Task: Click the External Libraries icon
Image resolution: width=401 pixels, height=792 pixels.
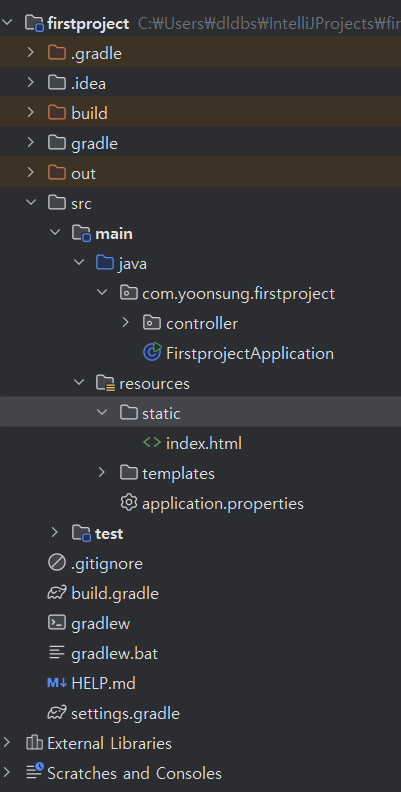Action: coord(34,743)
